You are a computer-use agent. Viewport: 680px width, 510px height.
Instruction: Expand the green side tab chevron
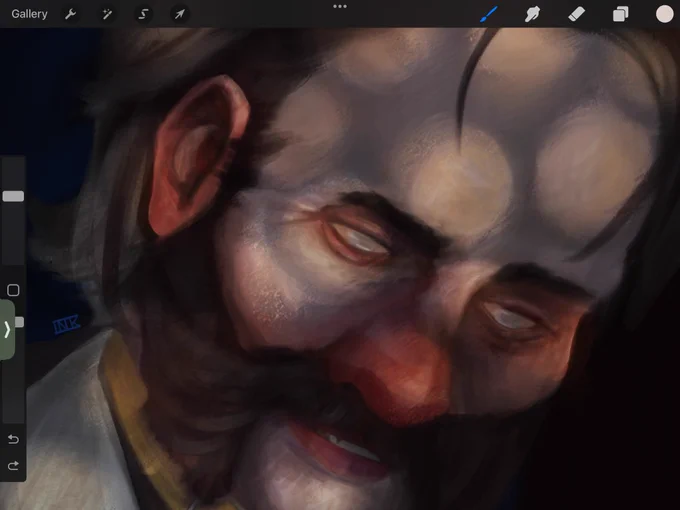[x=7, y=330]
